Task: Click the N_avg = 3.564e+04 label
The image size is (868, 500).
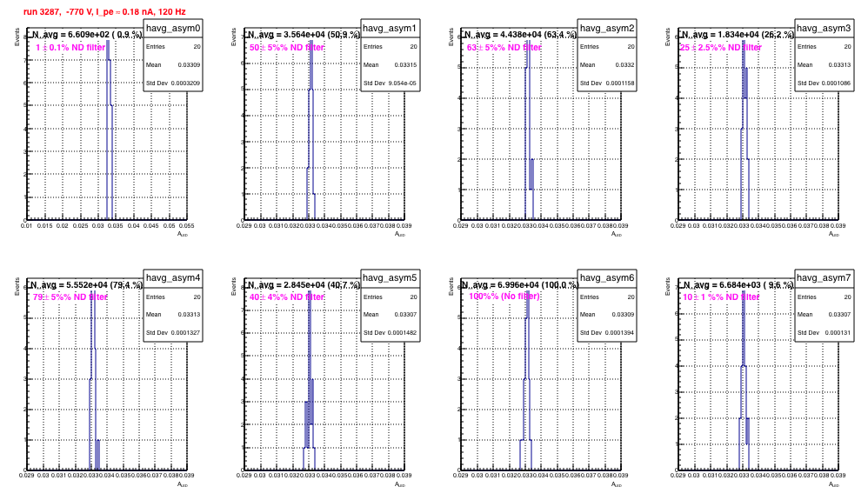Action: coord(304,35)
